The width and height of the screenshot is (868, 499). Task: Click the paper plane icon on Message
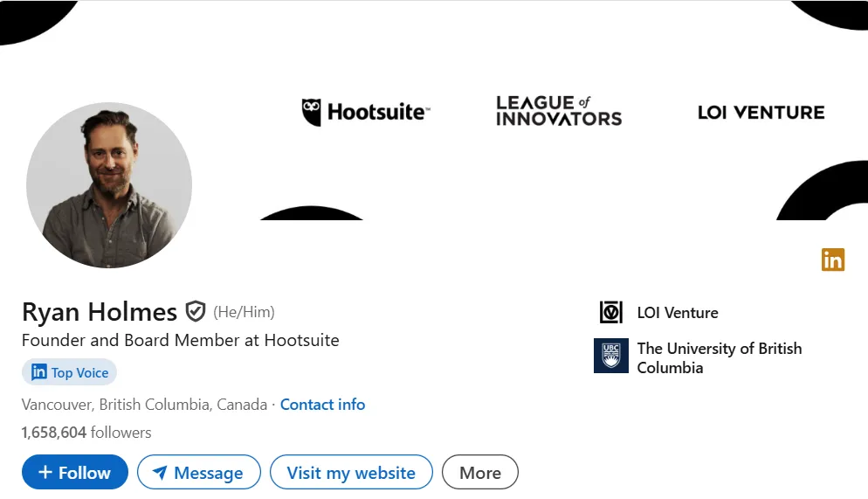(160, 473)
